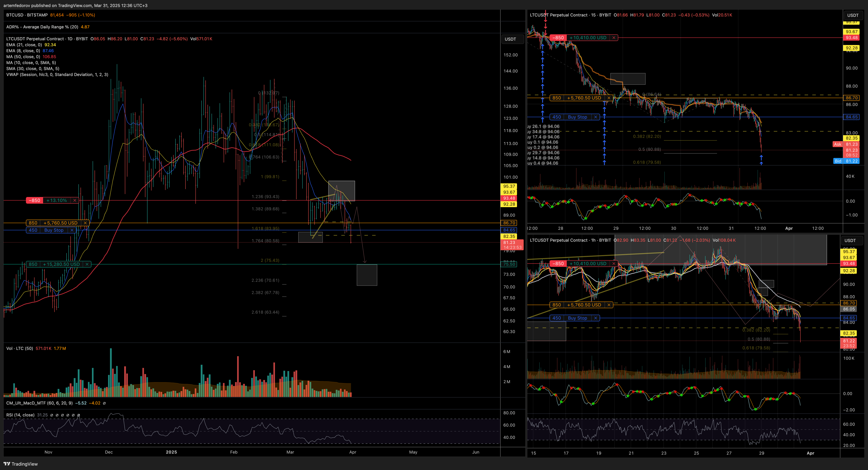Select the BTCUSD · BITSTAMP legend entry
Image resolution: width=868 pixels, height=470 pixels.
click(27, 15)
